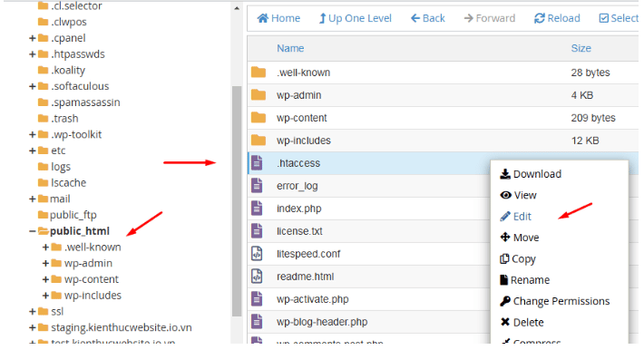Click the .htaccess file icon

[x=257, y=163]
